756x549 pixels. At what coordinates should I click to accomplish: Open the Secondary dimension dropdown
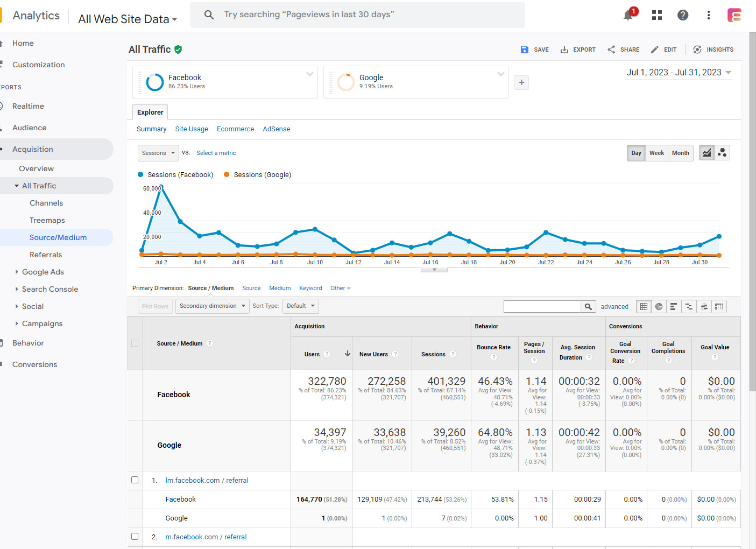tap(212, 306)
